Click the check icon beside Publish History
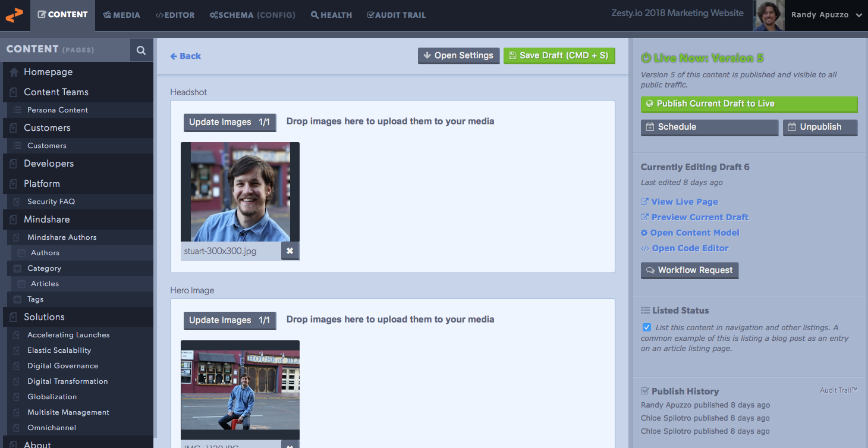The width and height of the screenshot is (868, 448). coord(645,391)
